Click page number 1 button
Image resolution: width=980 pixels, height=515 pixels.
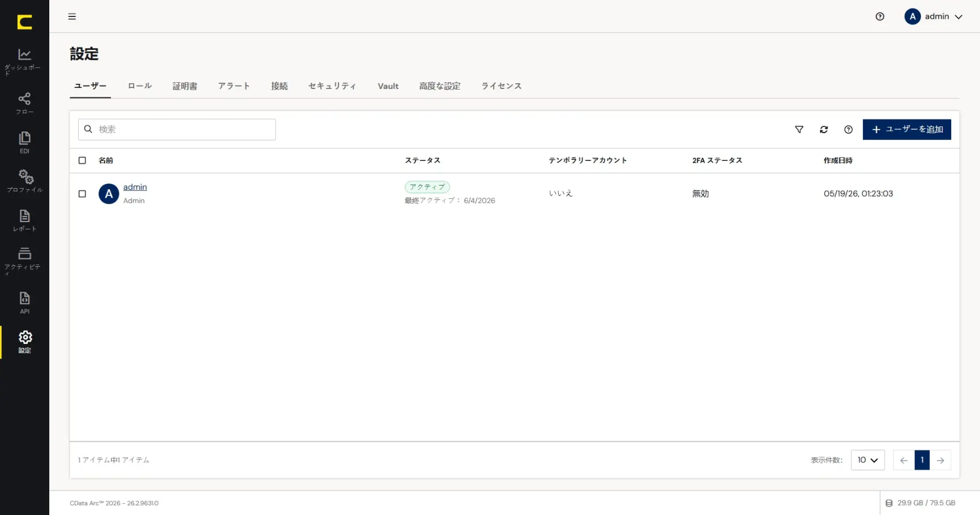click(922, 460)
